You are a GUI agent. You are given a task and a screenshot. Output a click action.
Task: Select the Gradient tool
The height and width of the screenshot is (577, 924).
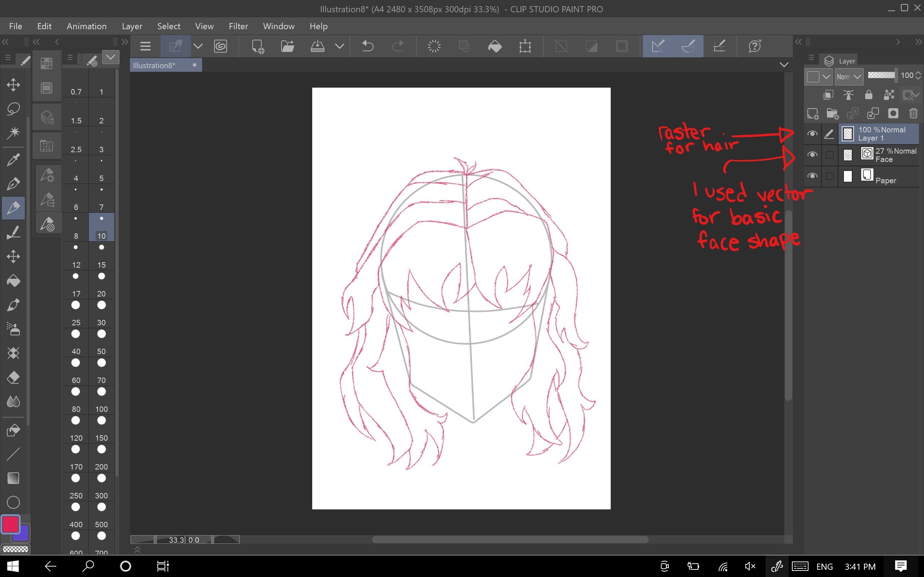point(13,478)
